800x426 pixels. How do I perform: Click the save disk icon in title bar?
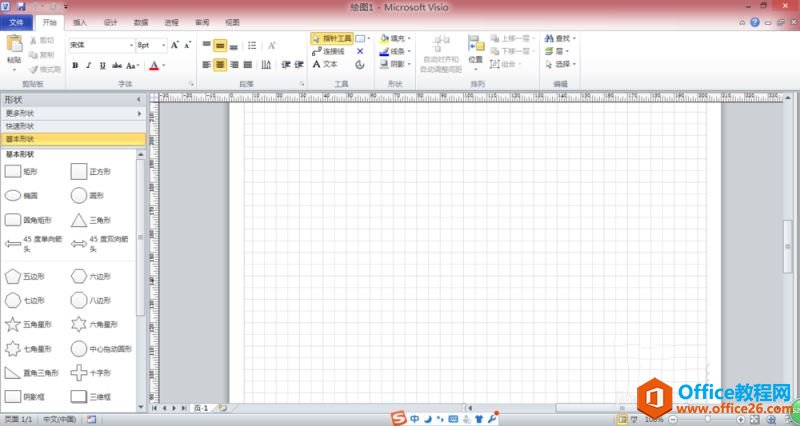pyautogui.click(x=21, y=7)
